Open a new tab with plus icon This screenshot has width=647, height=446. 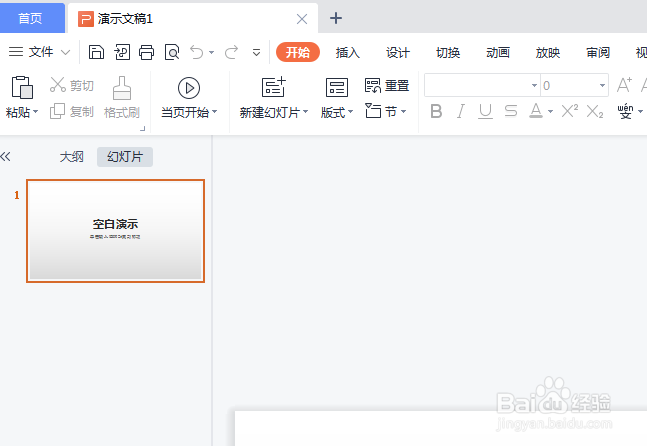coord(336,18)
